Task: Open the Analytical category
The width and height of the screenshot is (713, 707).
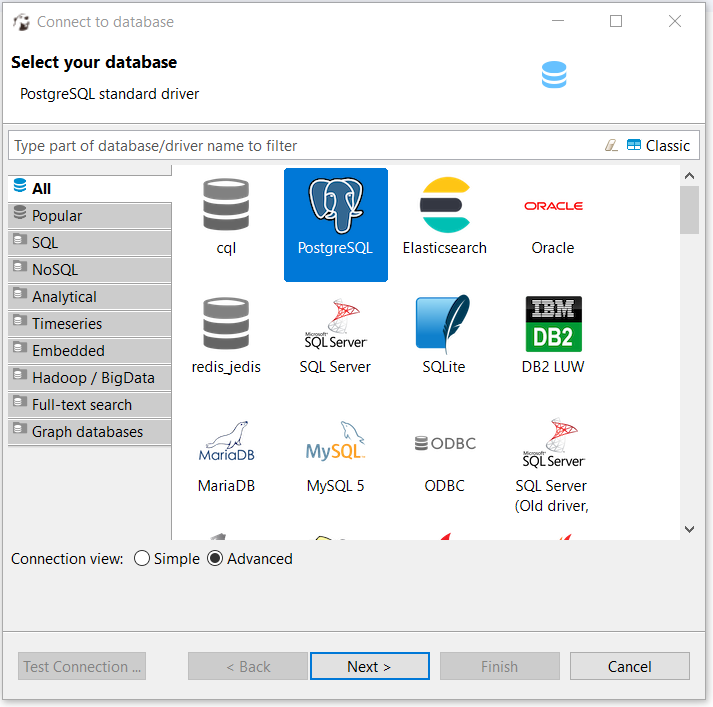Action: point(90,296)
